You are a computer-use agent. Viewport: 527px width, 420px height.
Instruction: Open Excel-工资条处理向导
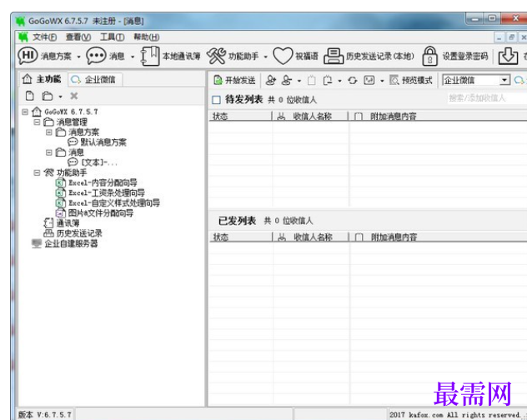[107, 192]
